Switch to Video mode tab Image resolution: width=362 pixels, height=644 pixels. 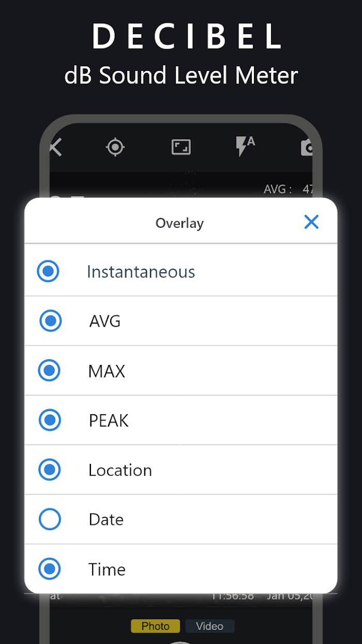209,626
